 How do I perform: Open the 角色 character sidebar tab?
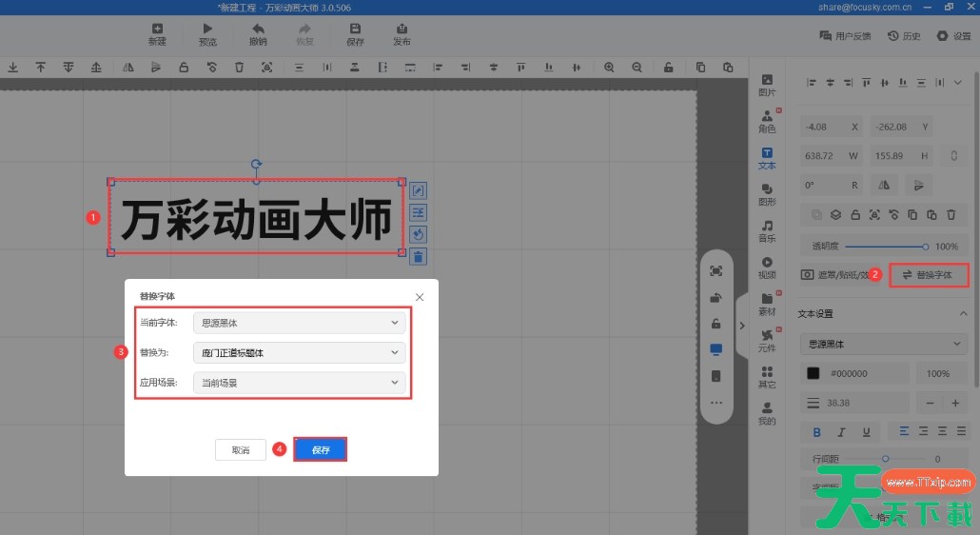click(767, 121)
